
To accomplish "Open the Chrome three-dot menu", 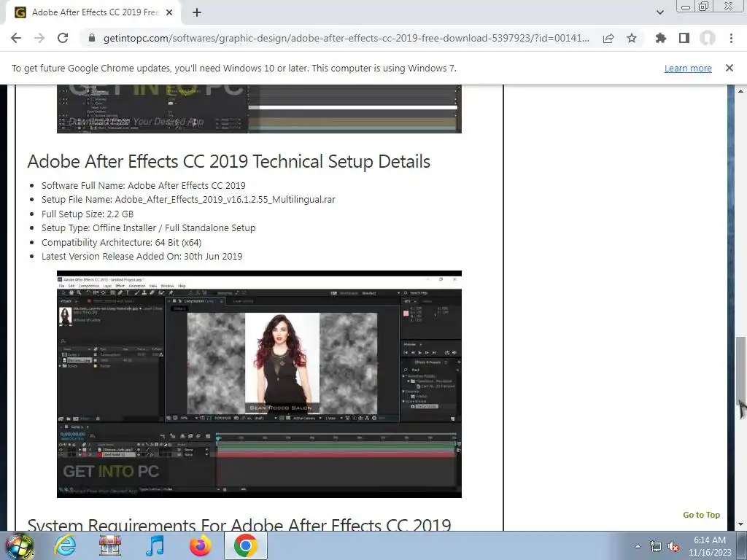I will (731, 38).
